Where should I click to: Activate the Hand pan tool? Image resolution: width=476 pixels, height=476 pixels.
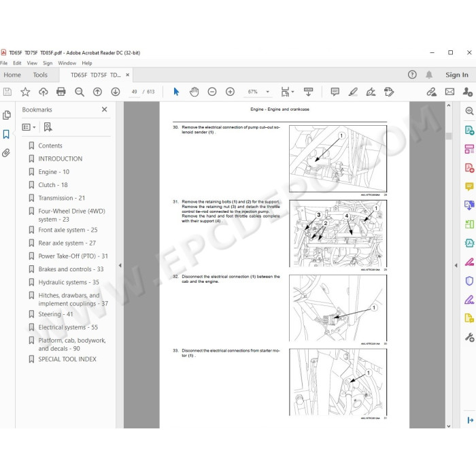[x=194, y=91]
